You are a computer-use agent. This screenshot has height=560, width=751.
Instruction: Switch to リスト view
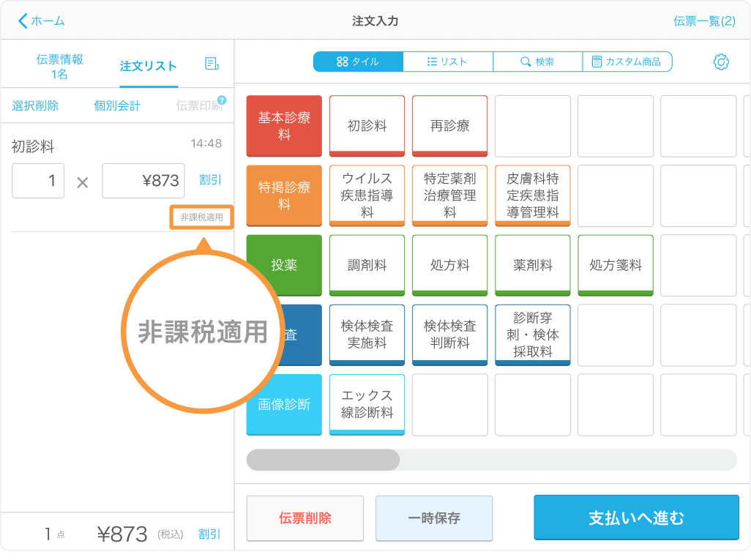[x=447, y=62]
